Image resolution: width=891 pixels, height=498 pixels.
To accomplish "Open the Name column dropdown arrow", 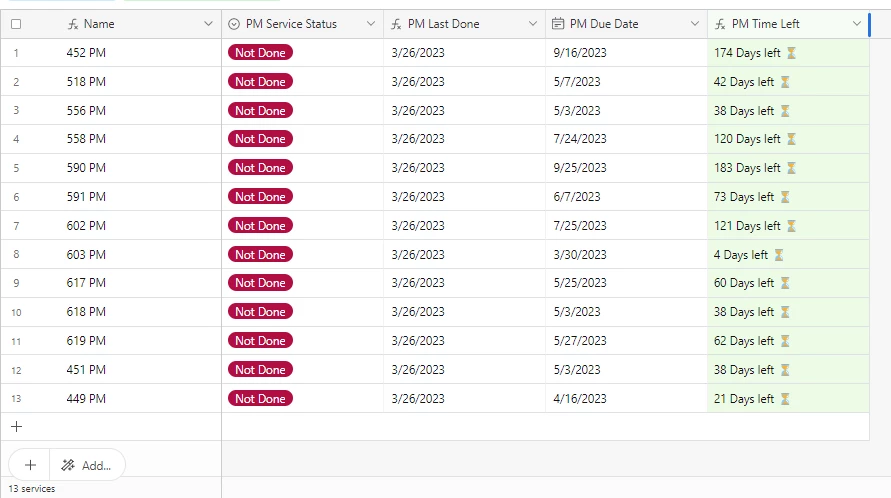I will [x=208, y=24].
